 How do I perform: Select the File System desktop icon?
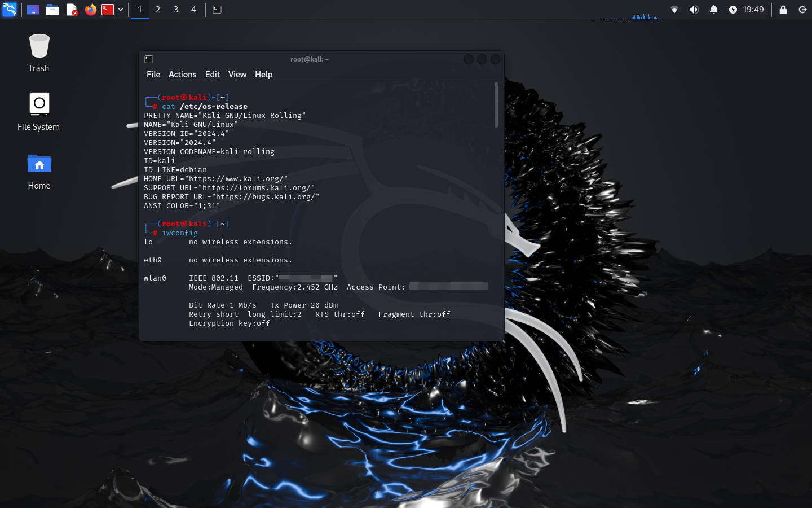point(39,112)
